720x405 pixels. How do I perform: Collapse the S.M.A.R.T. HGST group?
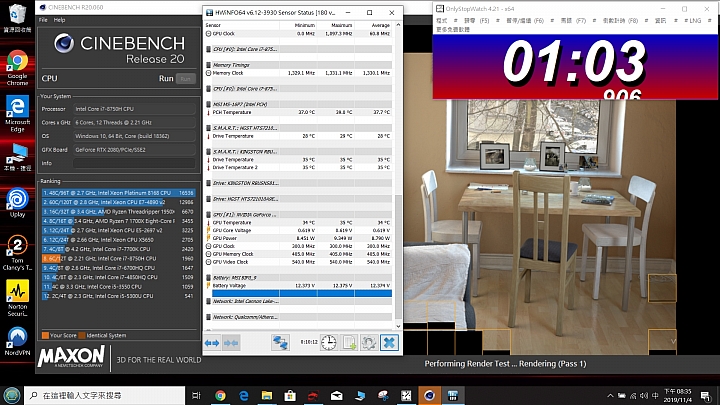(208, 128)
